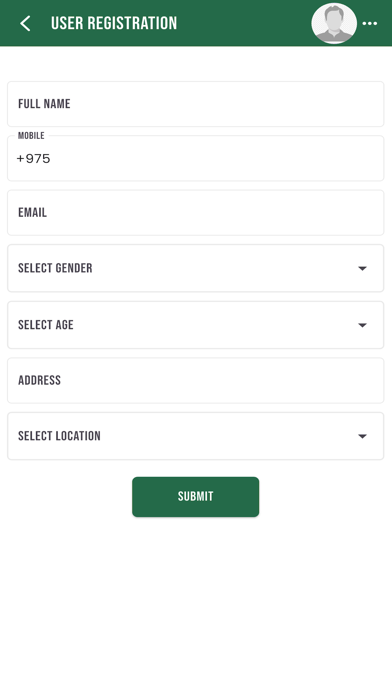
Task: Open the Select Gender combo box
Action: (x=195, y=268)
